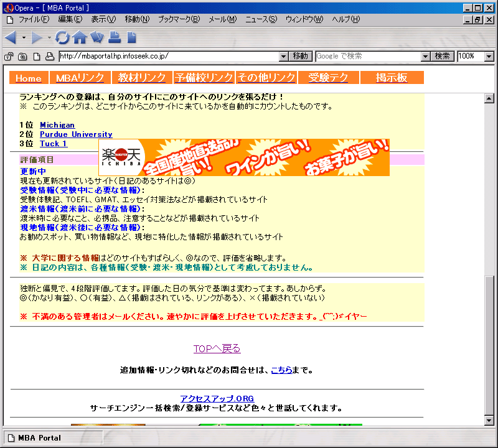Open print preview from the address bar
This screenshot has width=498, height=448.
coord(50,57)
